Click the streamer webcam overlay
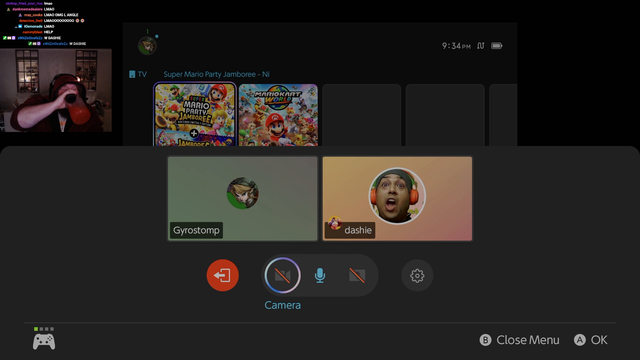The width and height of the screenshot is (640, 360). [56, 90]
